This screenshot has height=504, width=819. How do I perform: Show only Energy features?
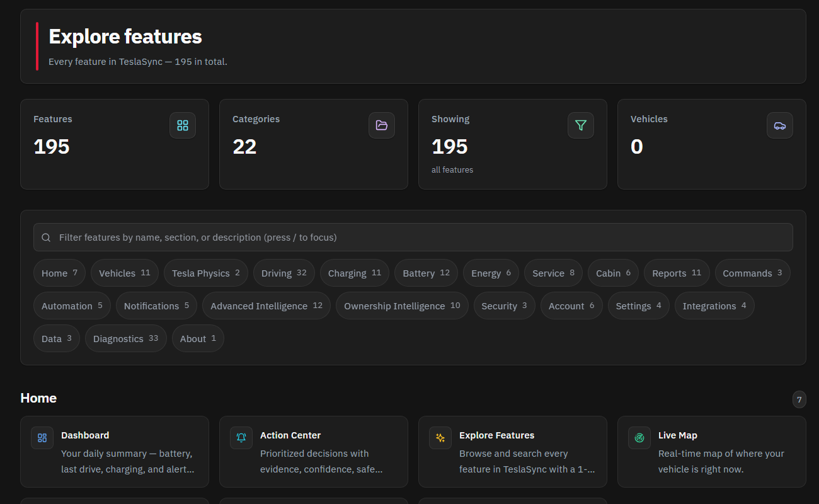click(491, 273)
